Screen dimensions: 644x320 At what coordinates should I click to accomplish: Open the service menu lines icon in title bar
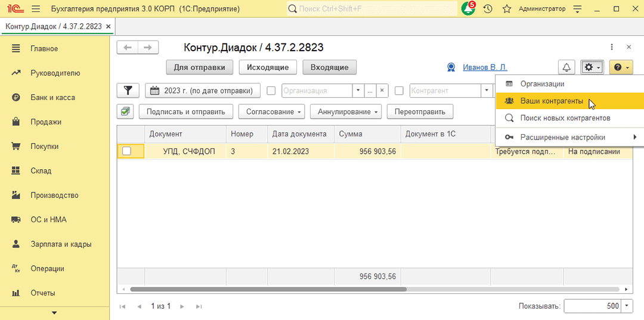578,8
